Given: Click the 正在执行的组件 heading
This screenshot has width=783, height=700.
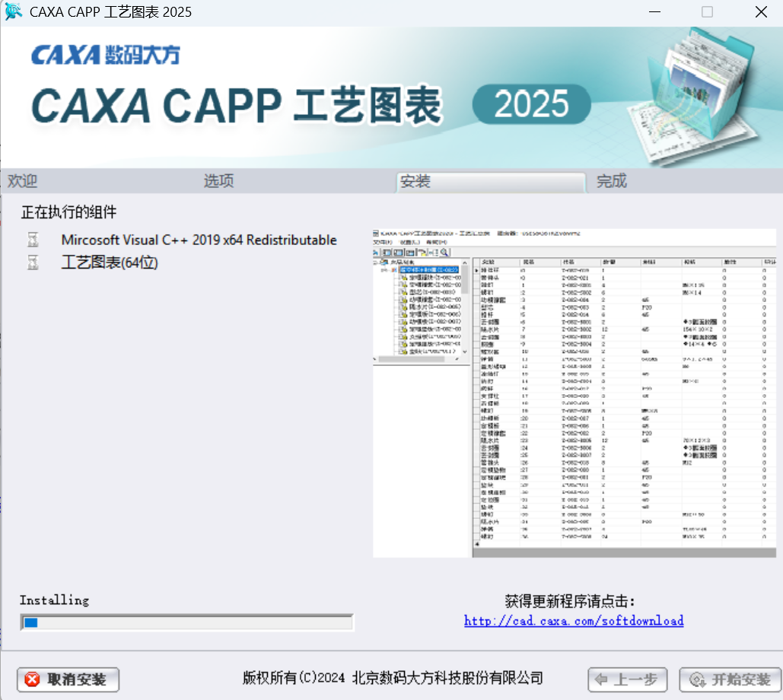Looking at the screenshot, I should [69, 212].
